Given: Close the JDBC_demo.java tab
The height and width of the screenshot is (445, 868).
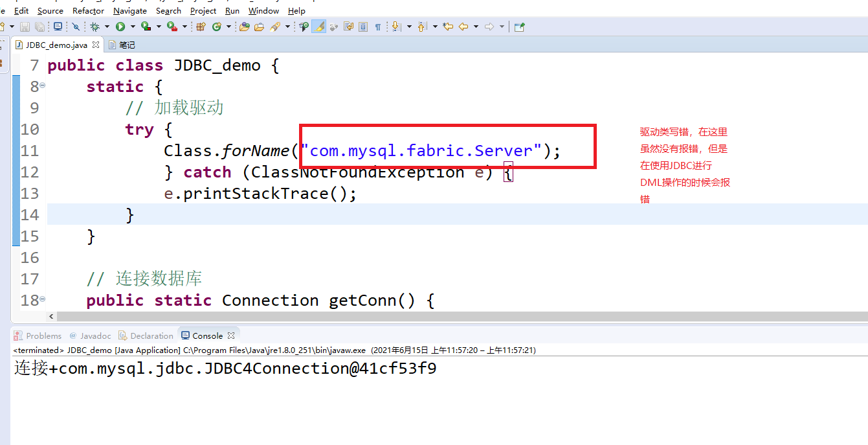Looking at the screenshot, I should tap(96, 45).
